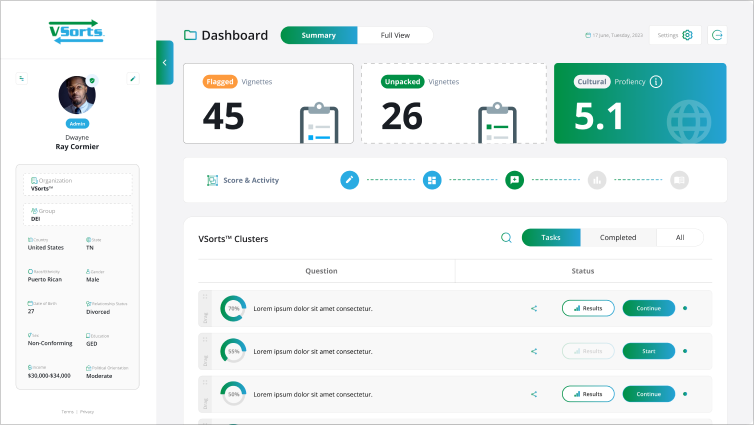The image size is (754, 425).
Task: Click Start on the 55% question
Action: [648, 351]
